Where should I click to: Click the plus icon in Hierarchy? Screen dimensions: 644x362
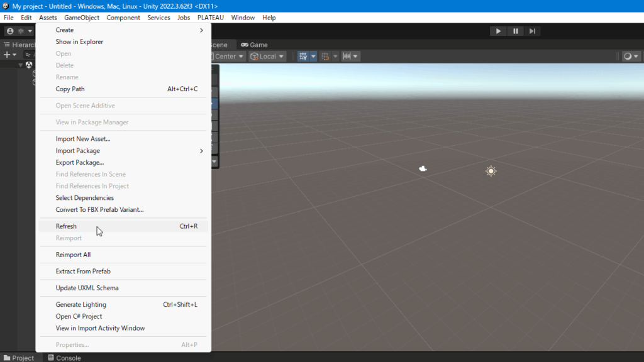click(8, 55)
